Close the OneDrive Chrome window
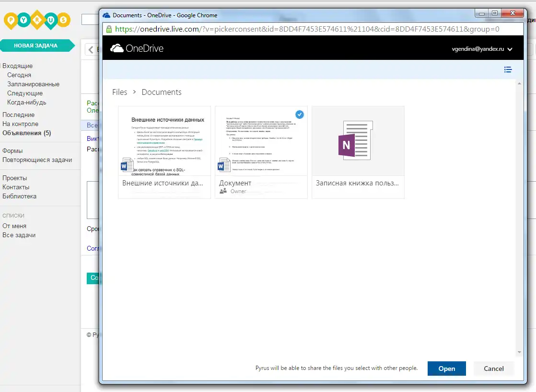Viewport: 536px width, 392px height. coord(513,13)
